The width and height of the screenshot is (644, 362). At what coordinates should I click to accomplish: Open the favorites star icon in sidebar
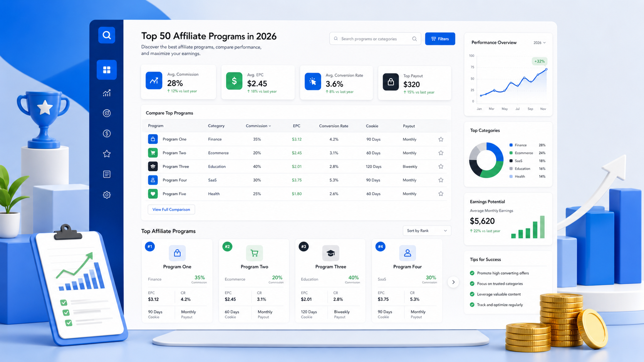coord(107,154)
